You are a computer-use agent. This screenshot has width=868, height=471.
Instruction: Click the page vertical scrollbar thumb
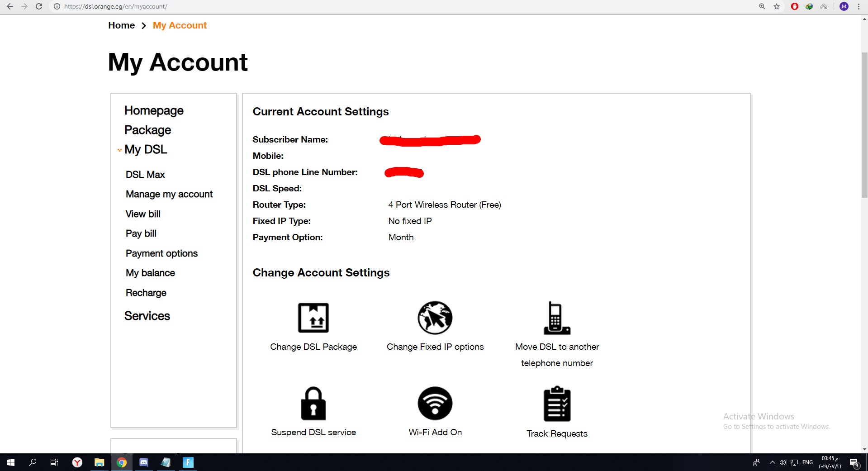(x=864, y=125)
